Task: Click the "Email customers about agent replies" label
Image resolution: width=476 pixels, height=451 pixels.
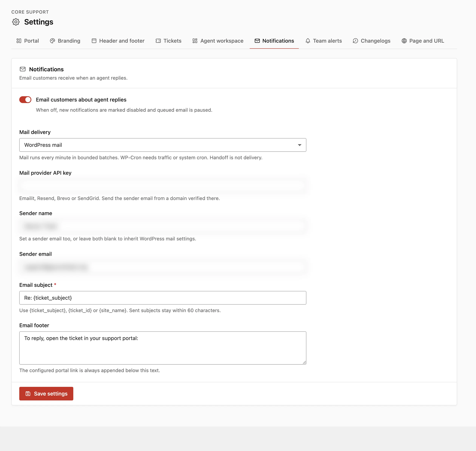Action: (x=81, y=100)
